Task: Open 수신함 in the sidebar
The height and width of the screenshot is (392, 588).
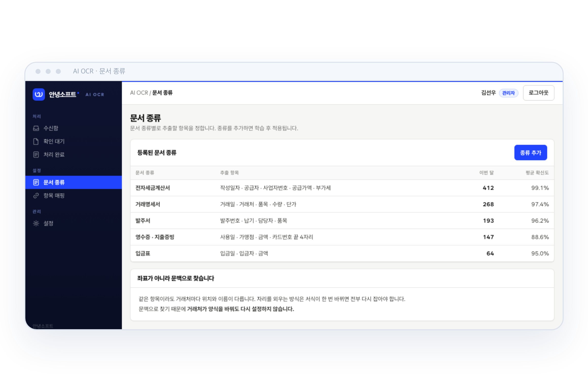Action: 73,128
